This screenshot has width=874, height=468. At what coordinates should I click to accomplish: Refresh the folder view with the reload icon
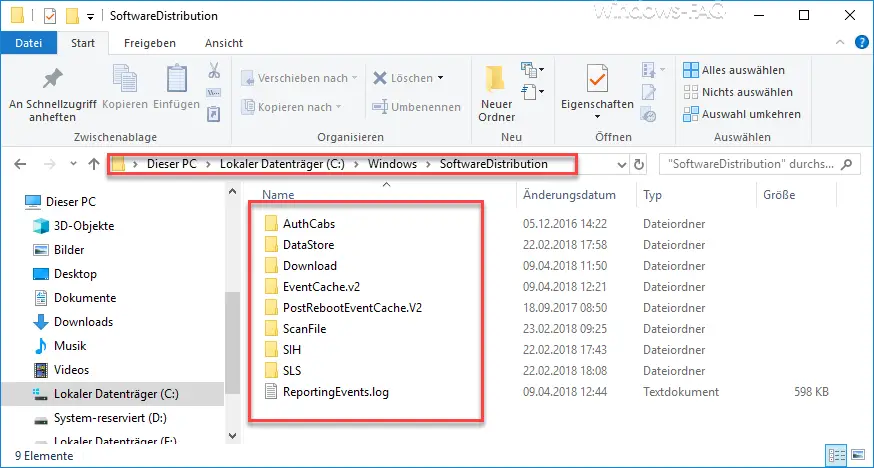(x=639, y=164)
